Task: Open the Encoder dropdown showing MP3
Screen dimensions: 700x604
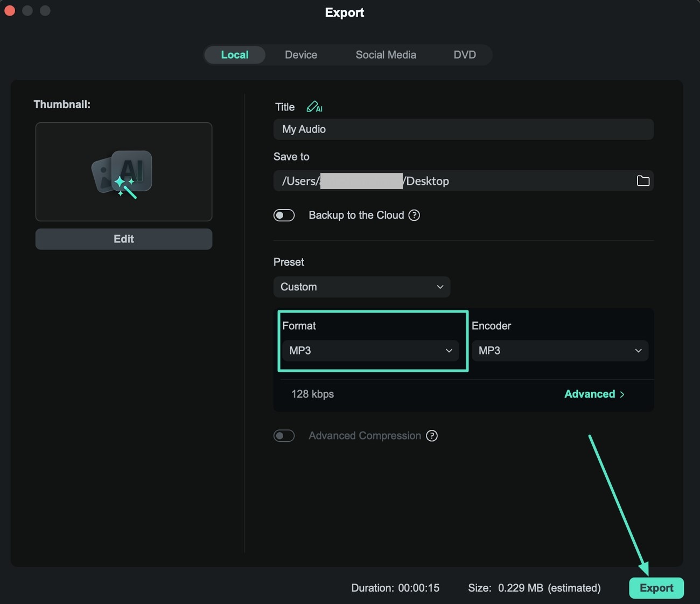Action: point(560,351)
